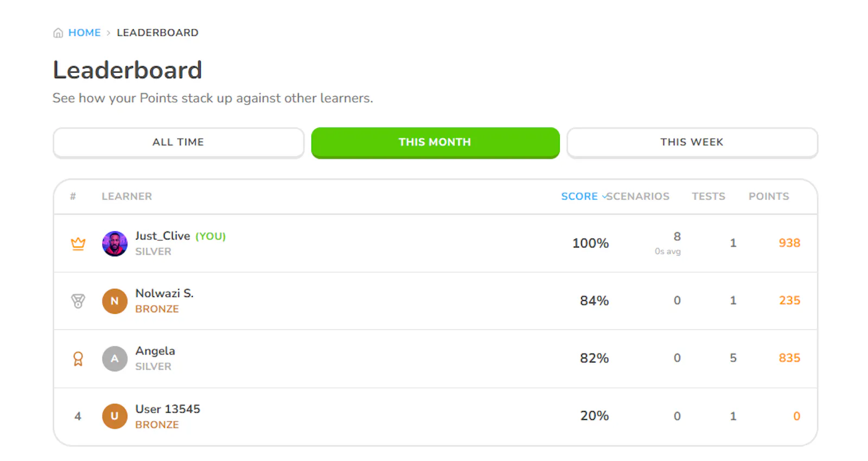Sort by the TESTS column header
Screen dimensions: 868x461
click(x=709, y=197)
